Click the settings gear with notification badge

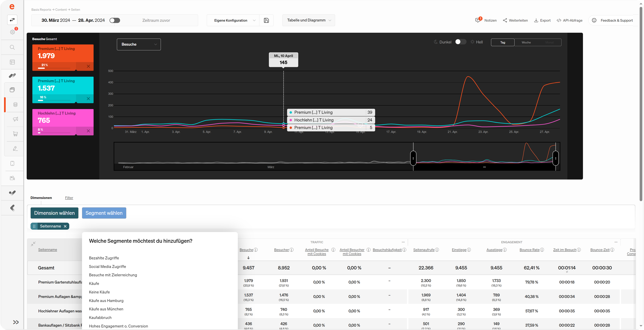tap(13, 32)
